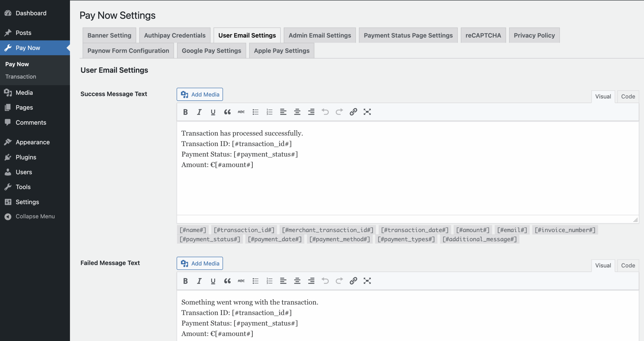Open Plugins in the sidebar
This screenshot has width=644, height=341.
point(35,157)
